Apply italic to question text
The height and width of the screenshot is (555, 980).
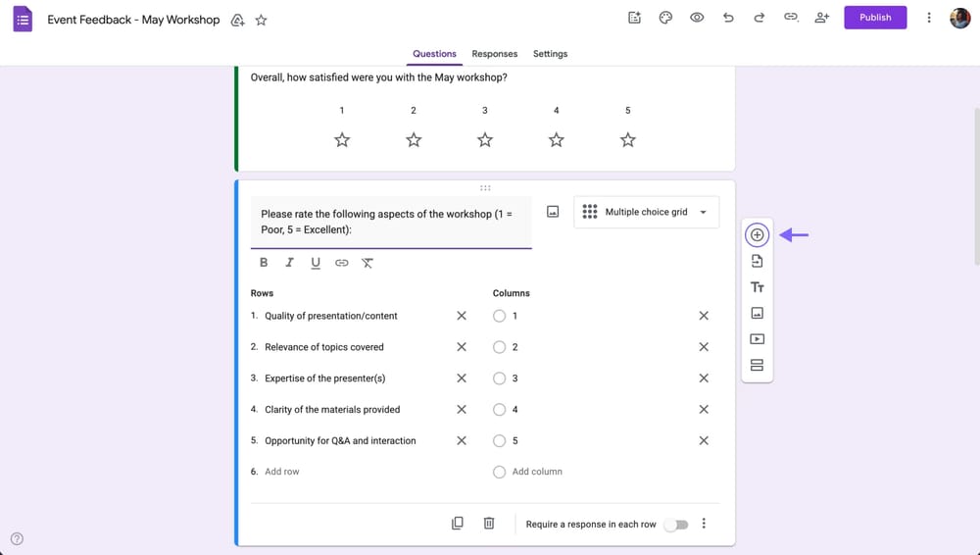289,263
